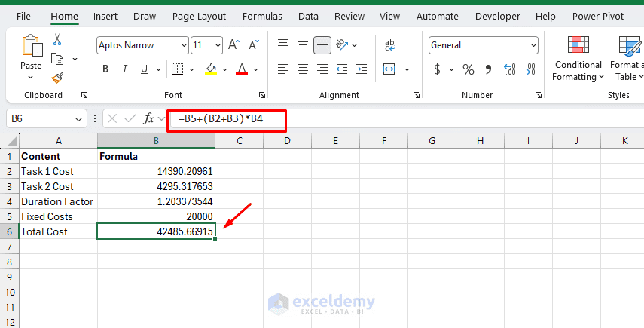Middle-align cell contents
Screen dimensions: 644x328
[303, 44]
